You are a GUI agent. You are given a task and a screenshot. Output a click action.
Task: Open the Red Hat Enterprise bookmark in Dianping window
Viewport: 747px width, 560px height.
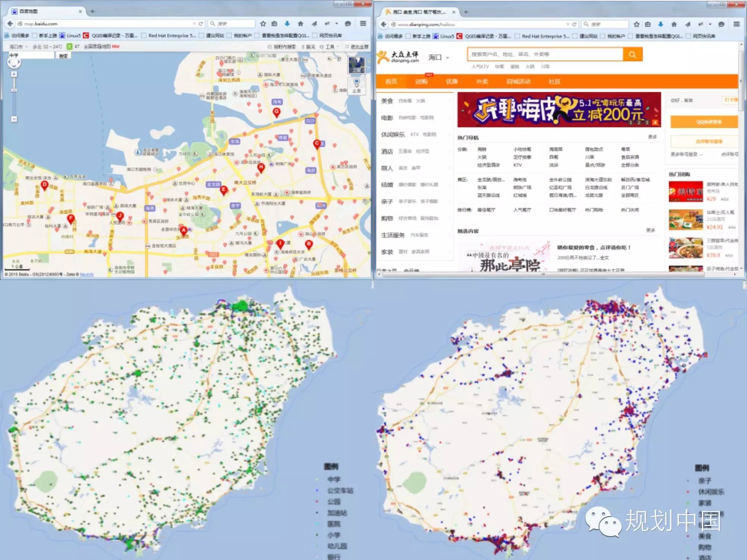(542, 36)
